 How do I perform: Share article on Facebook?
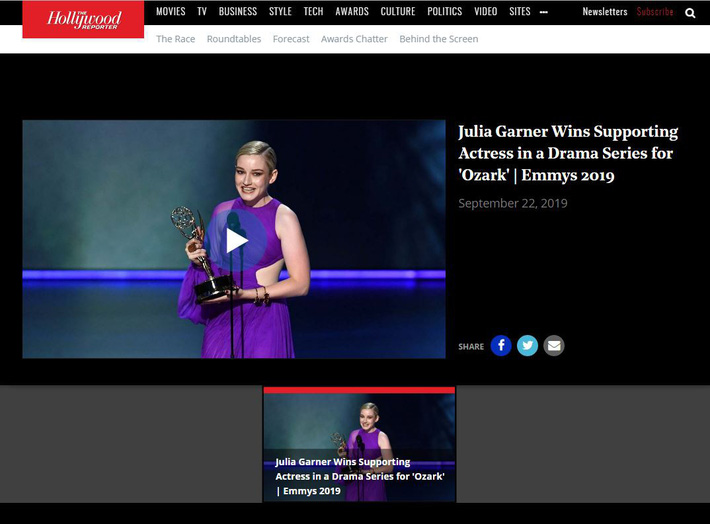click(501, 346)
